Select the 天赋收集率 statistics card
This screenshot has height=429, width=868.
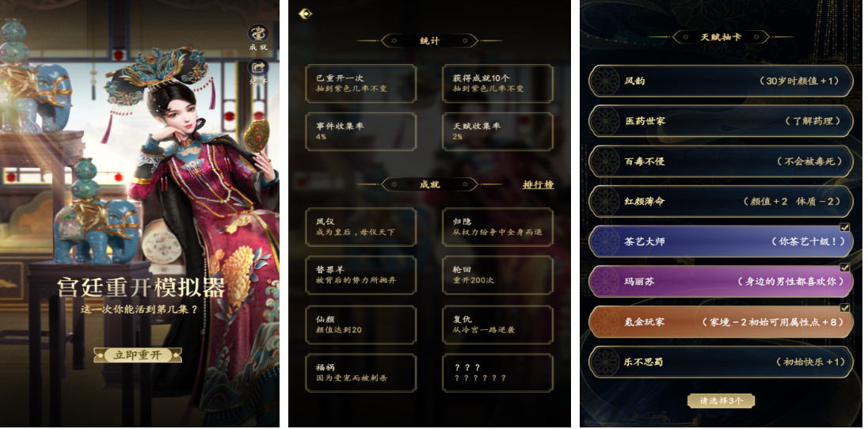(497, 131)
